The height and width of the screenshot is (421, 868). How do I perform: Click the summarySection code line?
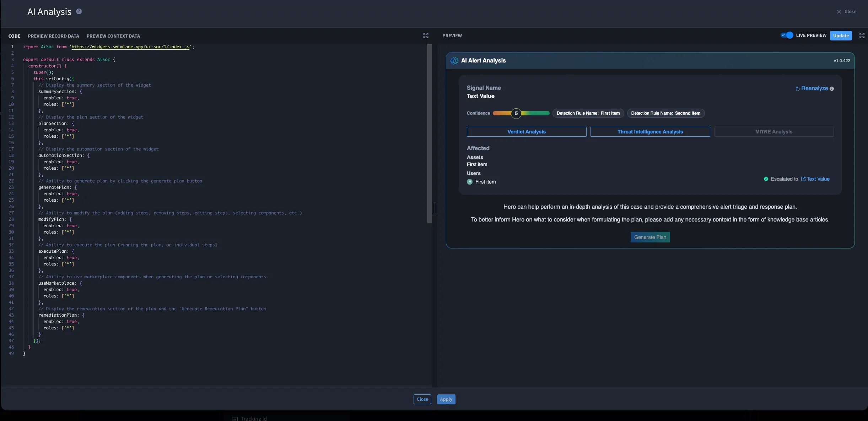coord(60,92)
